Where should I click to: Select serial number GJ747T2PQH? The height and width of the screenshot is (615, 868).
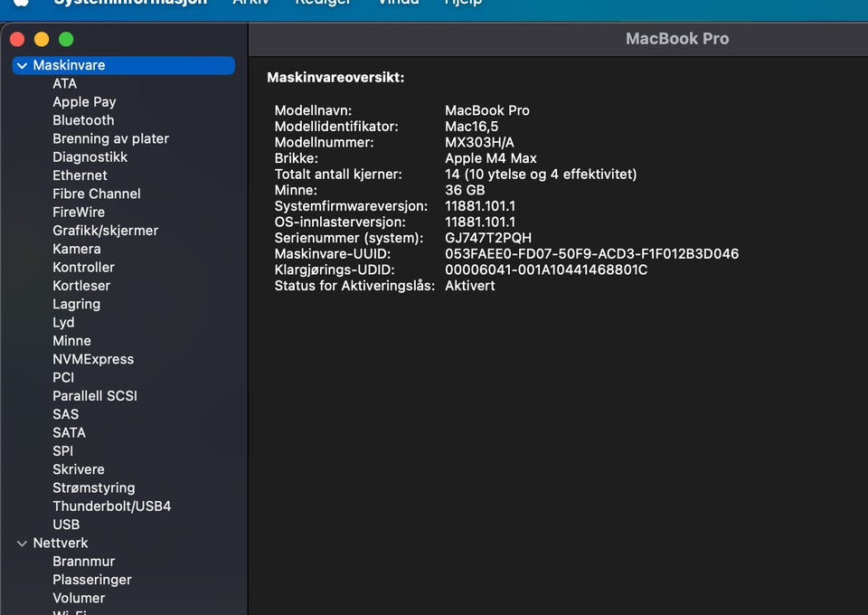coord(488,238)
